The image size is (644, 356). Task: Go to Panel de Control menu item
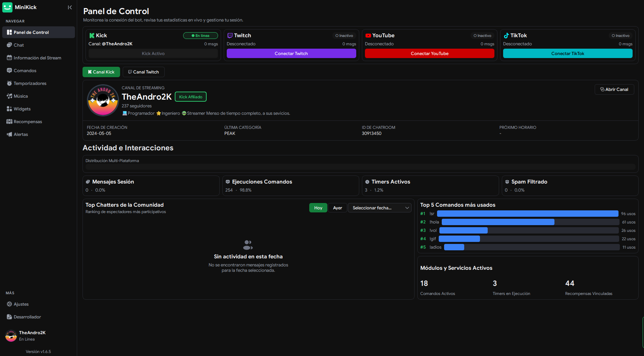pos(39,32)
